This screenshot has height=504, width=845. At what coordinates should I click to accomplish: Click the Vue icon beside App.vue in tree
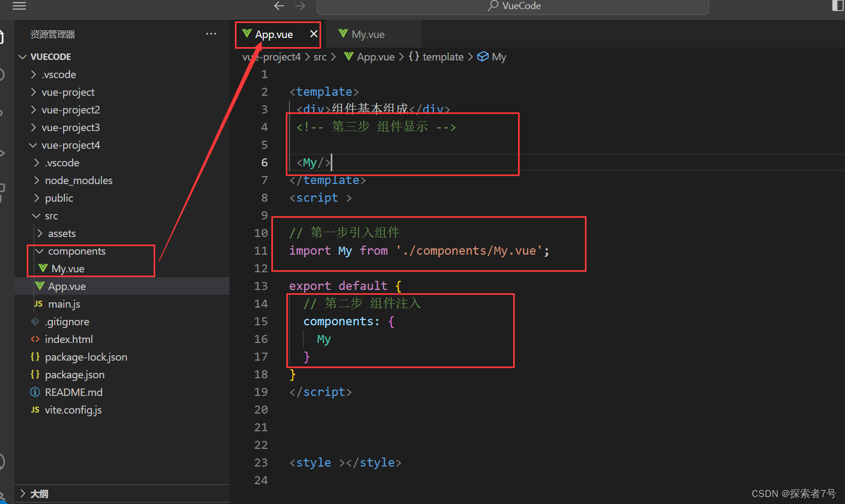click(40, 286)
